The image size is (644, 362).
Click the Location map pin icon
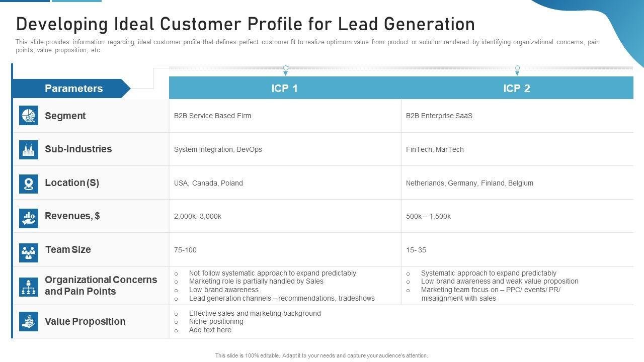29,184
